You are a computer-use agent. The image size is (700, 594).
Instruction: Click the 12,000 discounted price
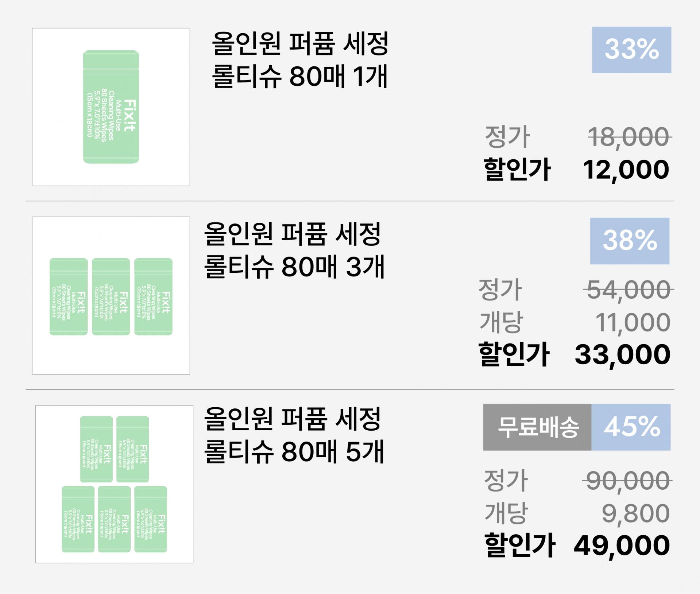[626, 170]
